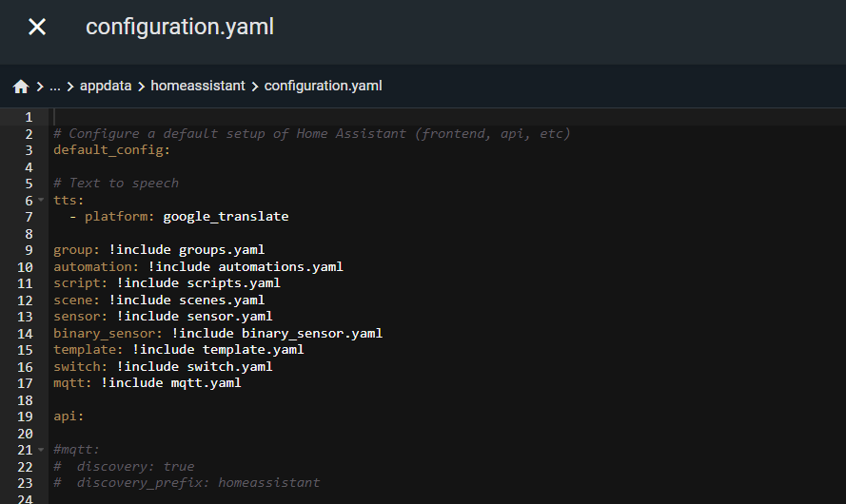
Task: Open the collapsed breadcrumb ellipsis
Action: [x=55, y=87]
